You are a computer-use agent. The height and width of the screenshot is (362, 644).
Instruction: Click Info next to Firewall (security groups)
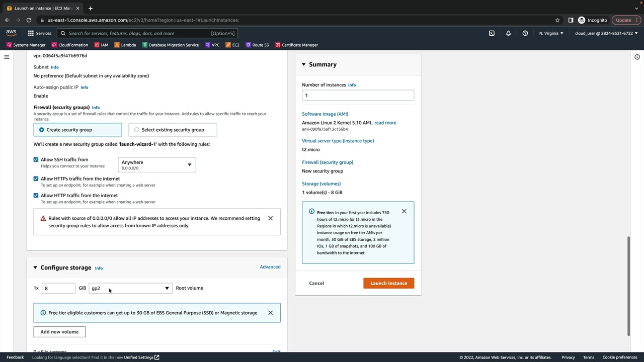(x=96, y=108)
